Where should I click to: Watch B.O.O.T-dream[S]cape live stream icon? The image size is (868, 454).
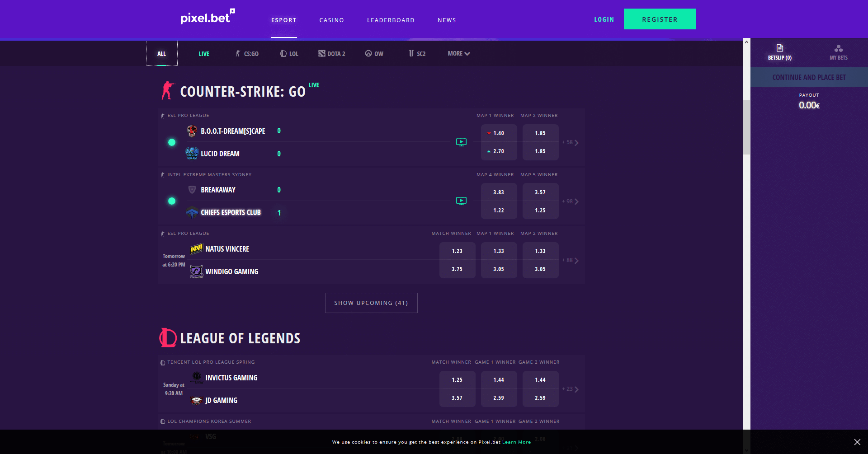coord(461,142)
